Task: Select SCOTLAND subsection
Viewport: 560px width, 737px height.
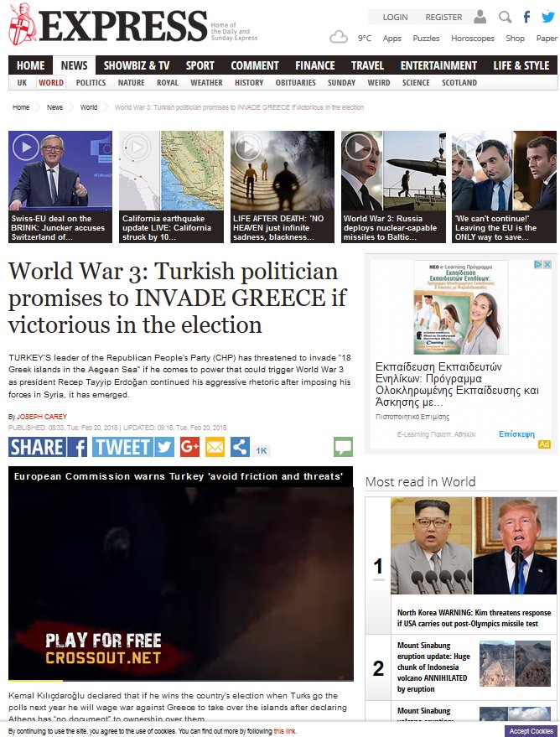Action: tap(459, 83)
